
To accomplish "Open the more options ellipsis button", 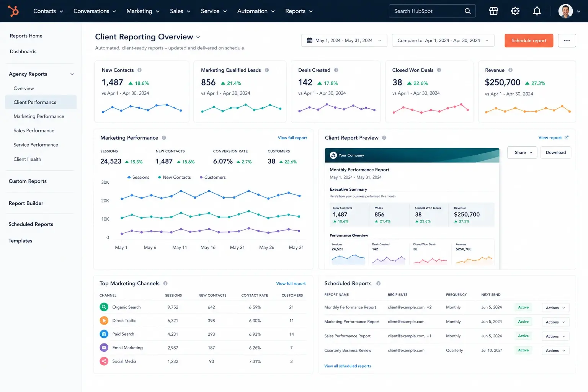I will click(567, 41).
